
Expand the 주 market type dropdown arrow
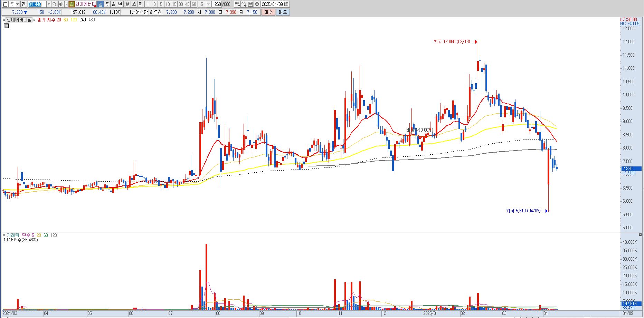click(17, 4)
